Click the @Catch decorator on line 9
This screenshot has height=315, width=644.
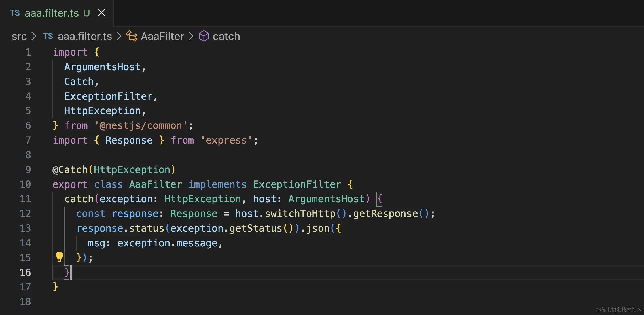[x=70, y=170]
